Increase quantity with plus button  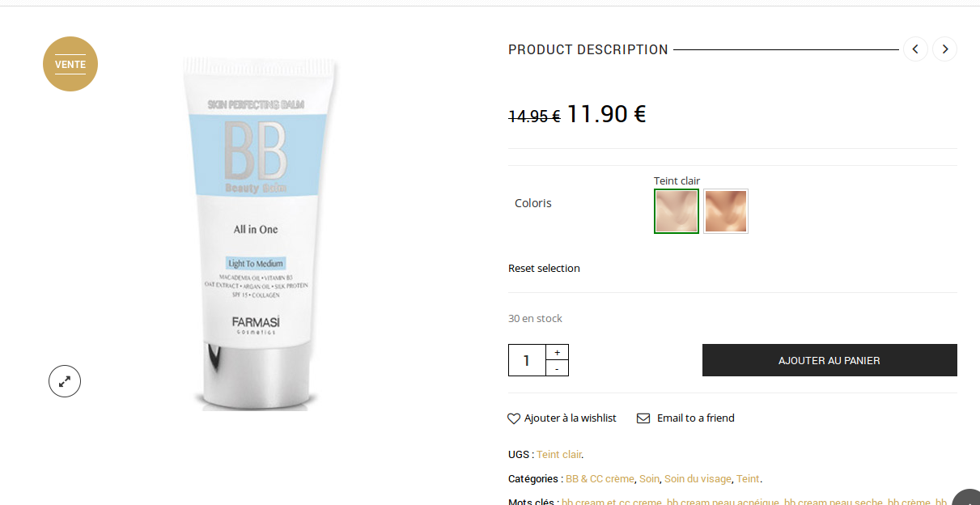(557, 352)
